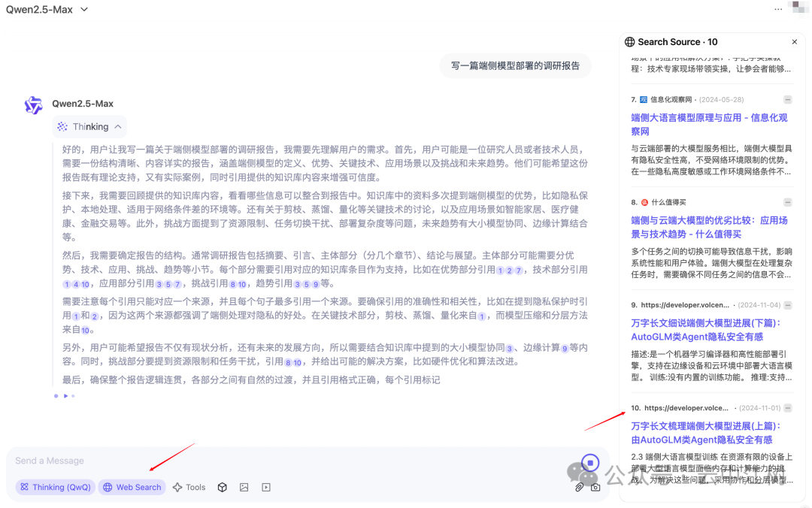The height and width of the screenshot is (508, 812).
Task: Open the link 万字长文细说端侧大模型进展(下篇)
Action: 706,330
